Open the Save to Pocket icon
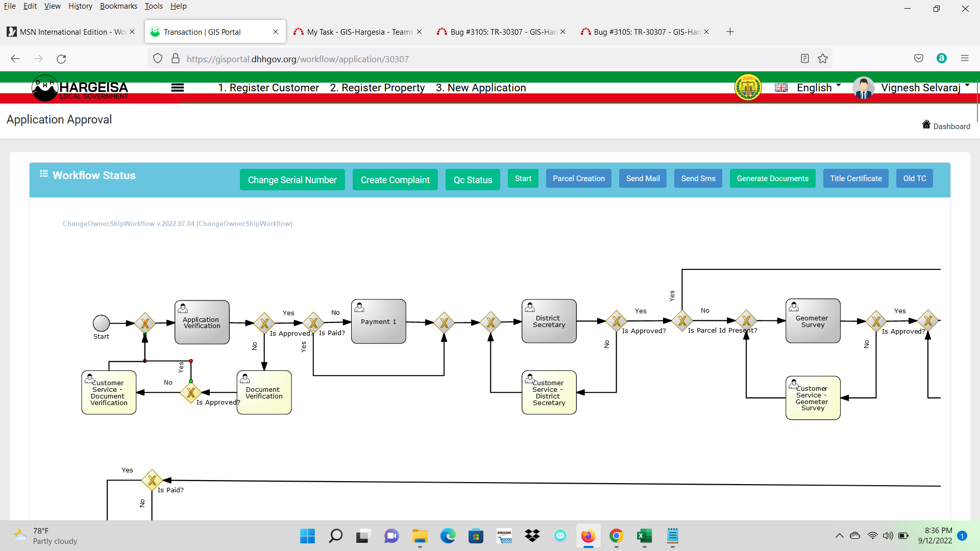 919,59
